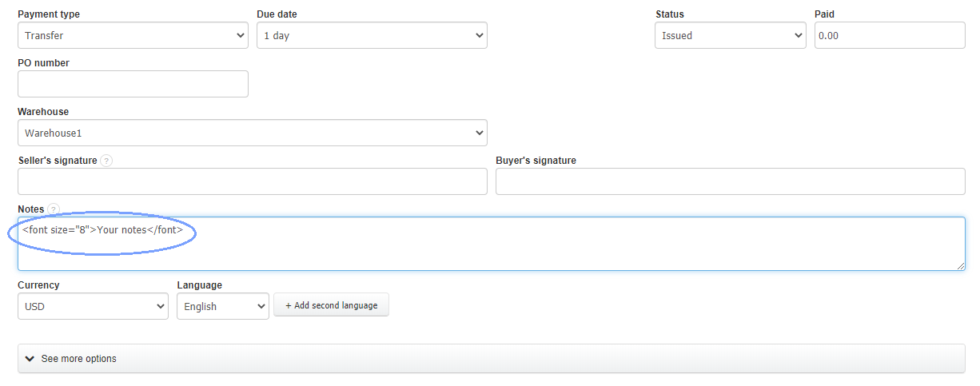The width and height of the screenshot is (980, 386).
Task: Open the Status dropdown
Action: point(730,35)
